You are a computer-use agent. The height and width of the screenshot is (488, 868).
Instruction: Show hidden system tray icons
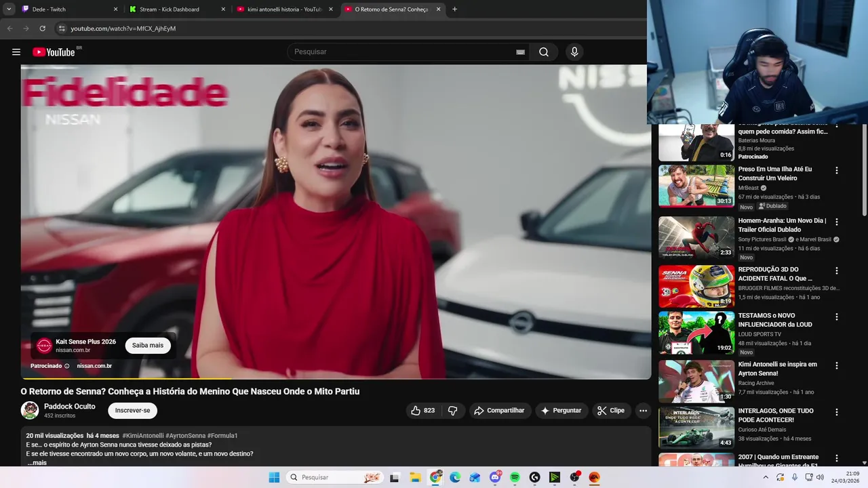[x=766, y=477]
